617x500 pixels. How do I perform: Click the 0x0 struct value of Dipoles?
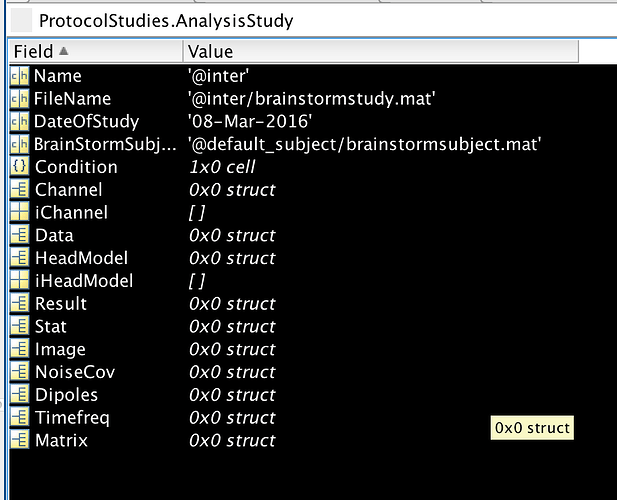coord(232,395)
